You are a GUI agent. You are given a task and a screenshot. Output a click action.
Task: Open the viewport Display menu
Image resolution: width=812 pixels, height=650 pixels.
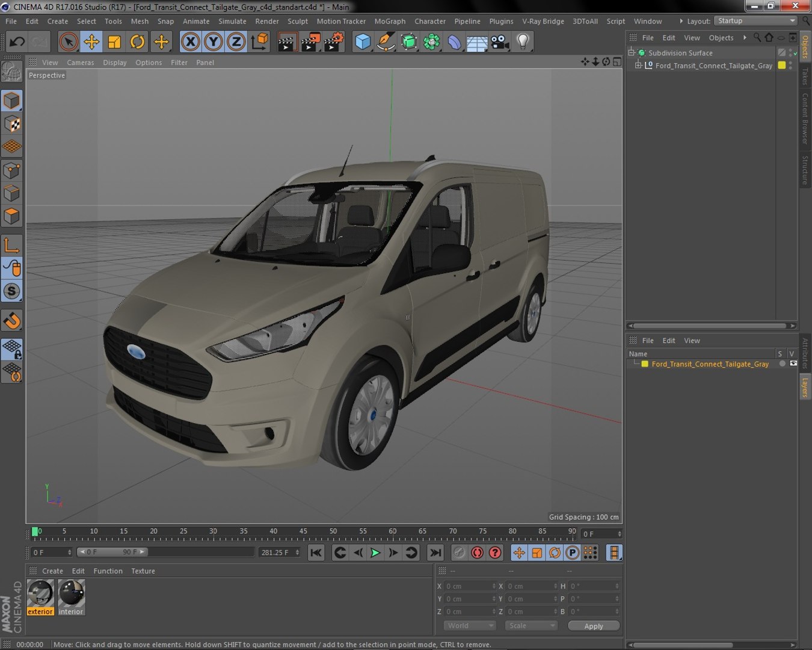click(x=115, y=63)
